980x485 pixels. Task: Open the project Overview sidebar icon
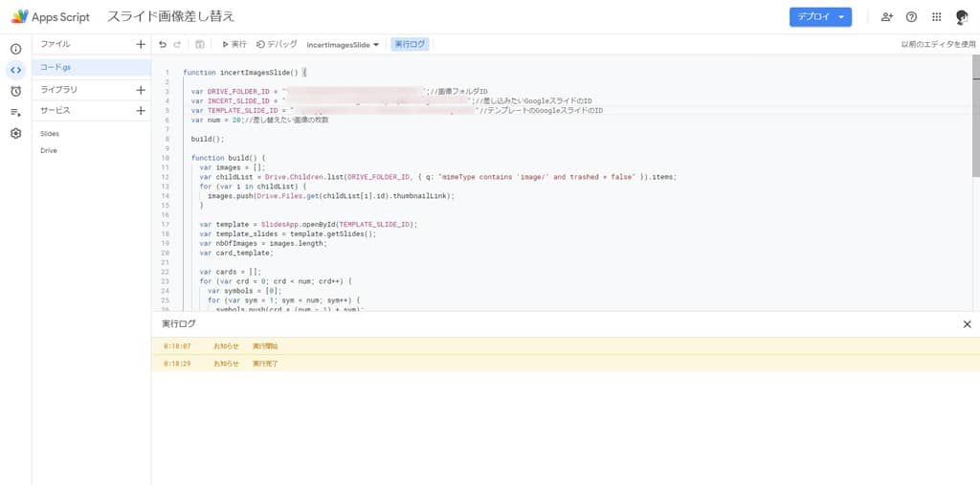[15, 49]
